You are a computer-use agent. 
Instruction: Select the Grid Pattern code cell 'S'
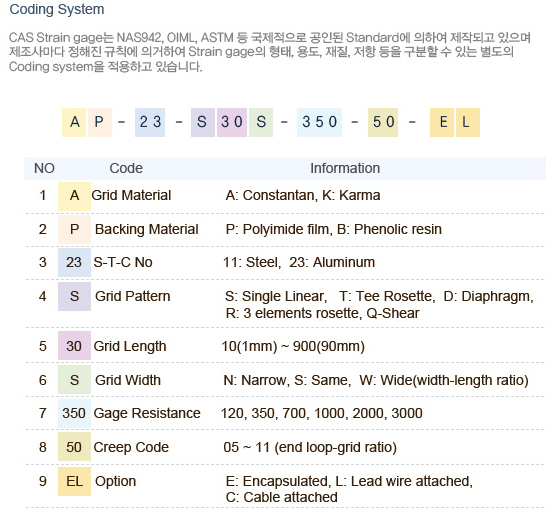[74, 296]
